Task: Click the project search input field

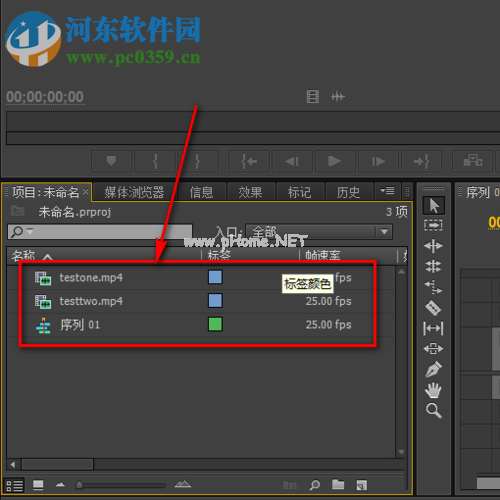Action: [100, 231]
